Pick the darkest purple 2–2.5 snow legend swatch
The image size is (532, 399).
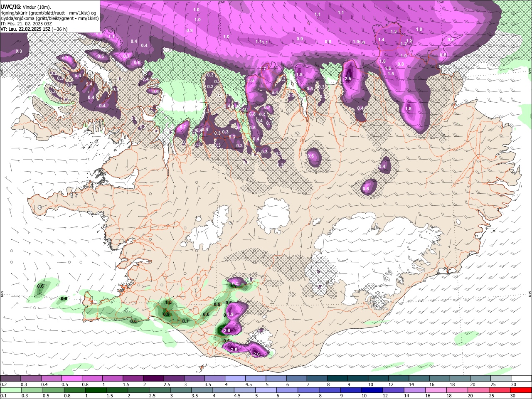153,379
